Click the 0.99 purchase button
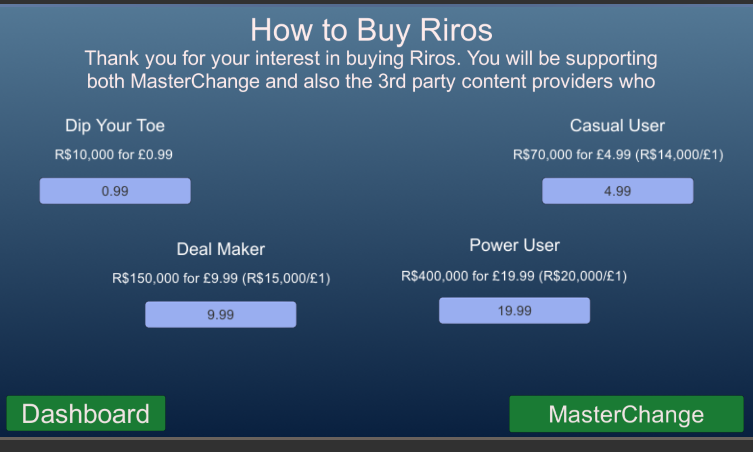This screenshot has height=452, width=753. coord(115,191)
